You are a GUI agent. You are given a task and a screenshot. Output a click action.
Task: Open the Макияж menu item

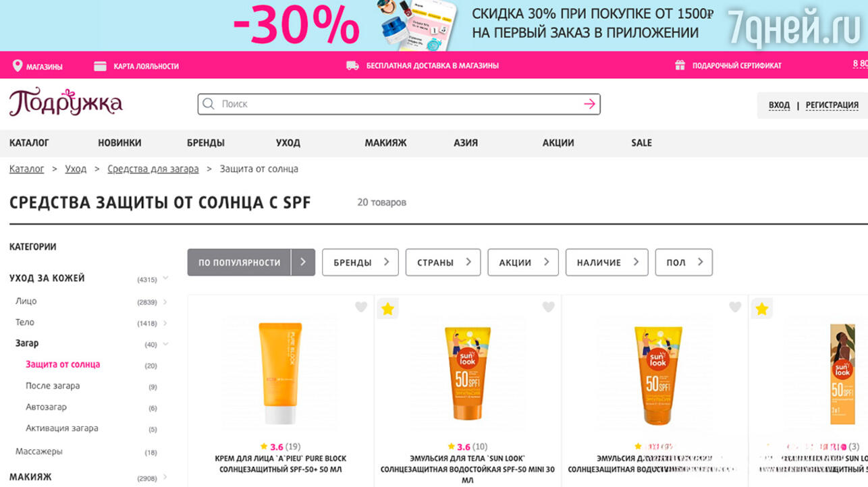click(385, 143)
